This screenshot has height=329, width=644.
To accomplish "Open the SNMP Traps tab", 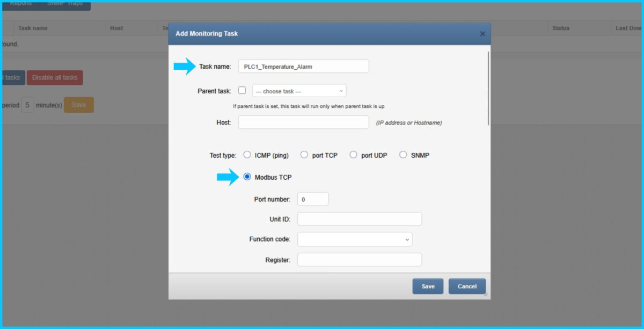I will coord(64,4).
